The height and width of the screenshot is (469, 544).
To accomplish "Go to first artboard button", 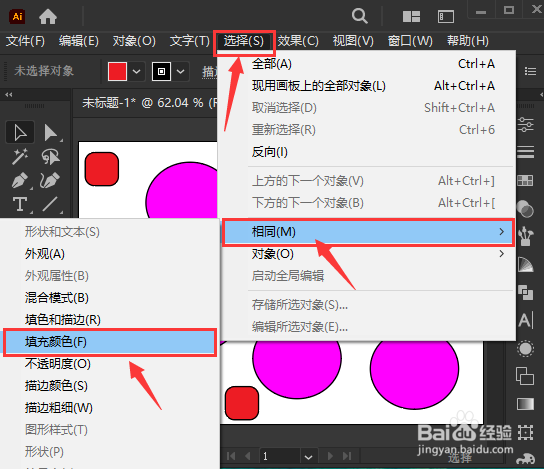I will click(231, 456).
